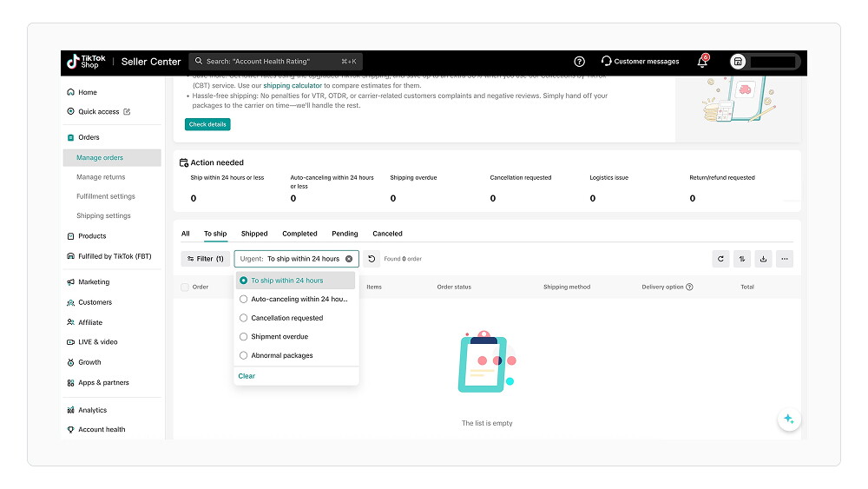The image size is (868, 489).
Task: Click the Growth sidebar icon
Action: point(70,362)
